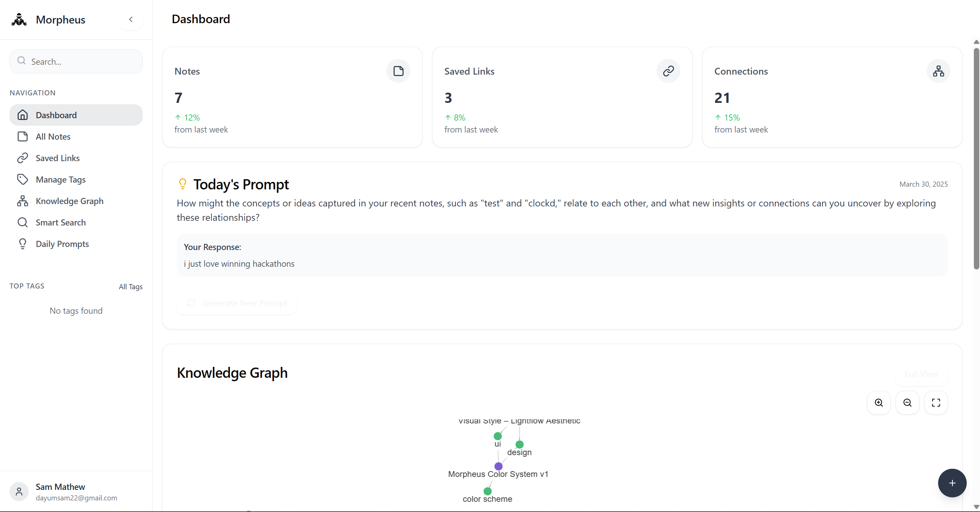Open All Notes in navigation

pos(53,137)
